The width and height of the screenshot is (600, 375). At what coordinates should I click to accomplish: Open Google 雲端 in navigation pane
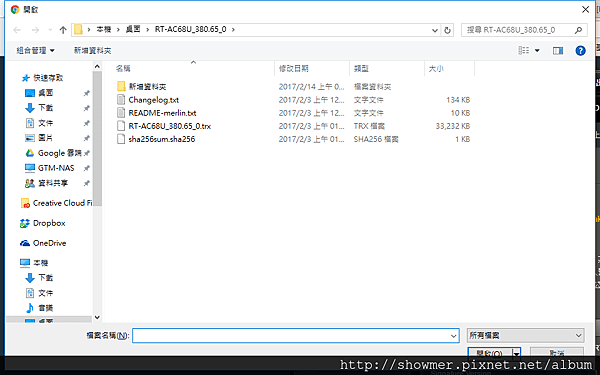pyautogui.click(x=60, y=153)
